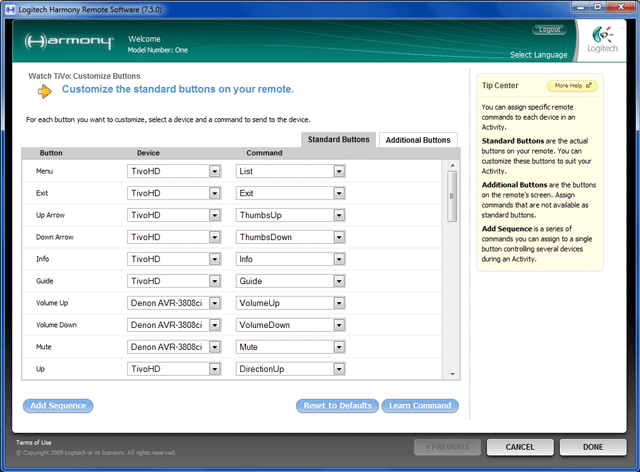640x472 pixels.
Task: Open the Mute row command dropdown
Action: 291,347
